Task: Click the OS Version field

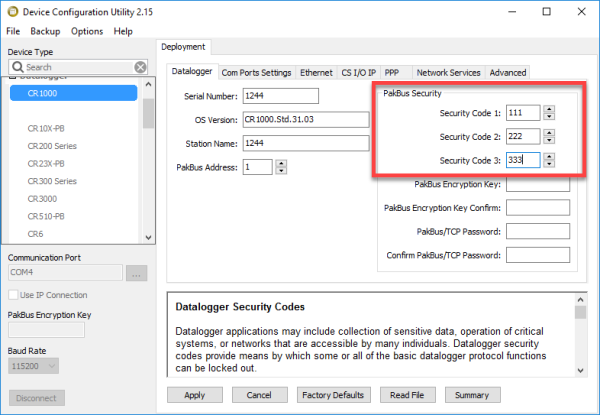Action: pyautogui.click(x=306, y=120)
